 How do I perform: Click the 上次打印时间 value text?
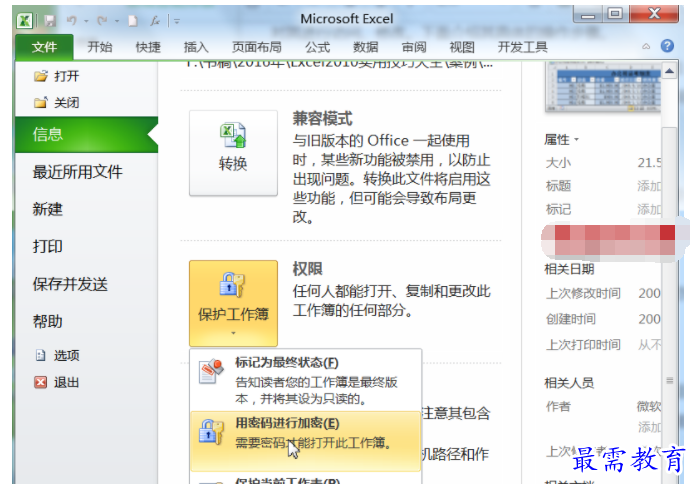click(649, 344)
